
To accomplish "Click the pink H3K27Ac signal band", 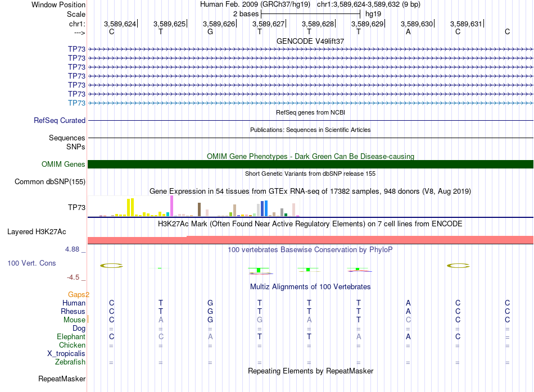I will point(310,240).
